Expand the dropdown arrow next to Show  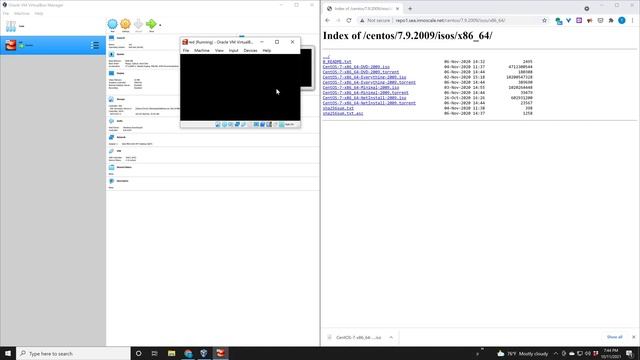(x=160, y=25)
